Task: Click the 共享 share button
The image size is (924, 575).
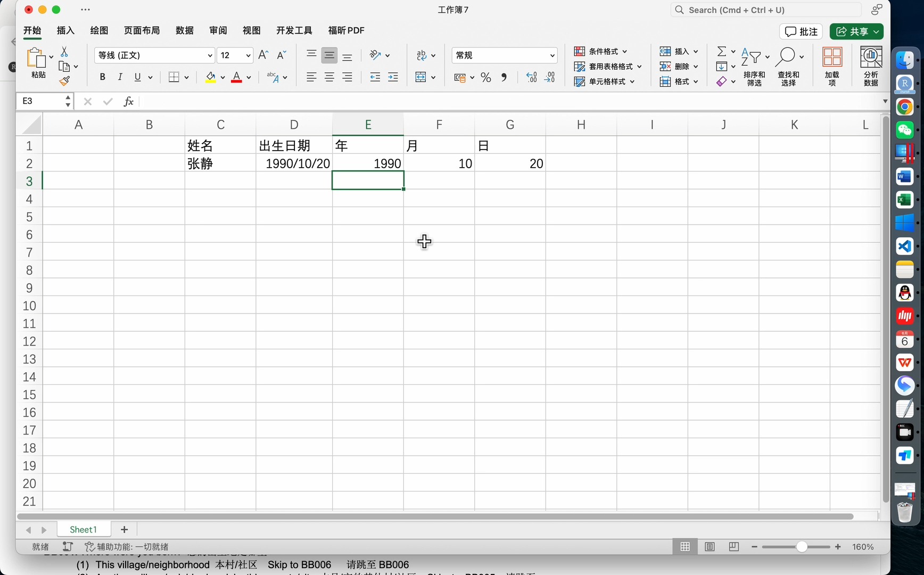Action: tap(856, 31)
